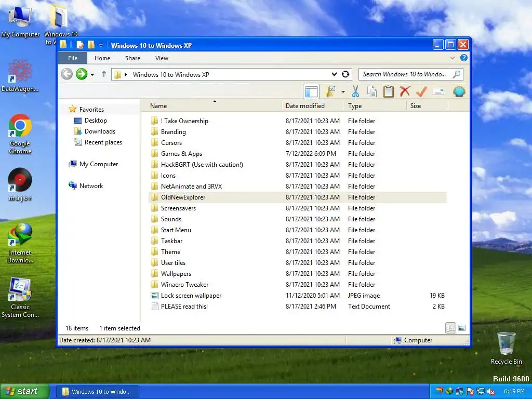The height and width of the screenshot is (399, 532).
Task: Click the folder options checkmark icon
Action: pyautogui.click(x=330, y=91)
